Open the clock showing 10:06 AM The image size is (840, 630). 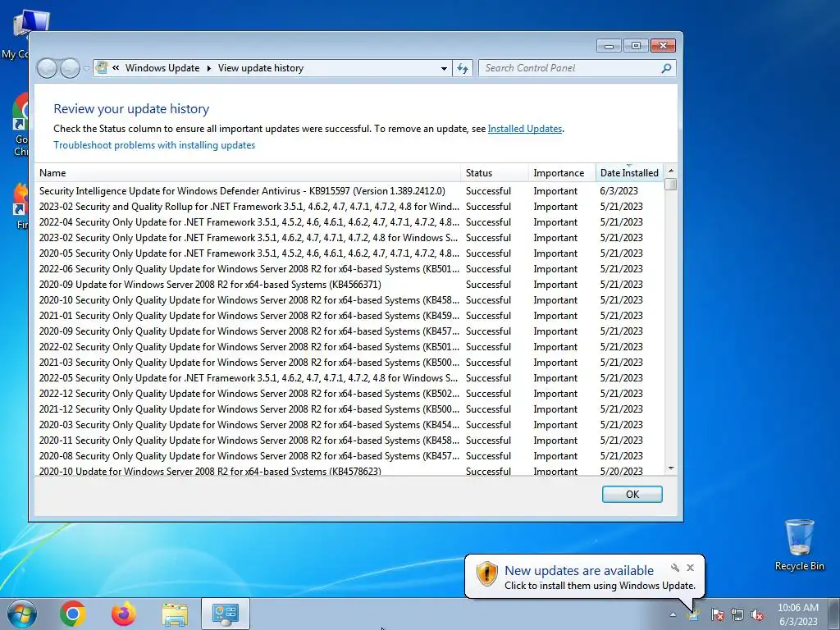[797, 614]
